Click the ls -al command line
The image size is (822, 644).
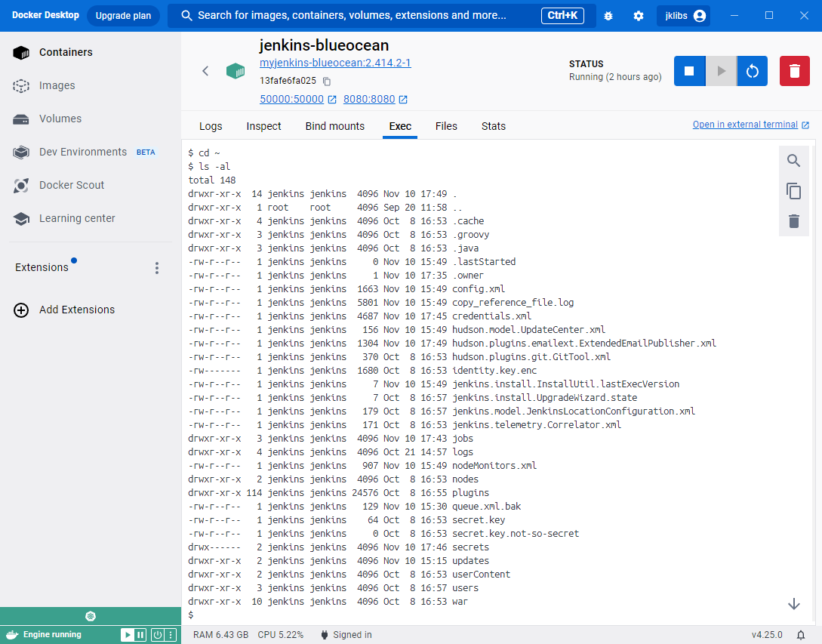pos(209,167)
